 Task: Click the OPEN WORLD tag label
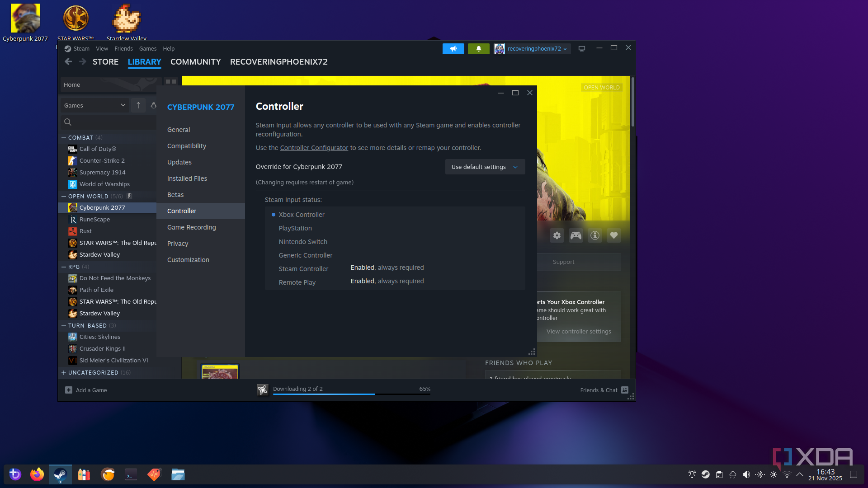[x=602, y=88]
